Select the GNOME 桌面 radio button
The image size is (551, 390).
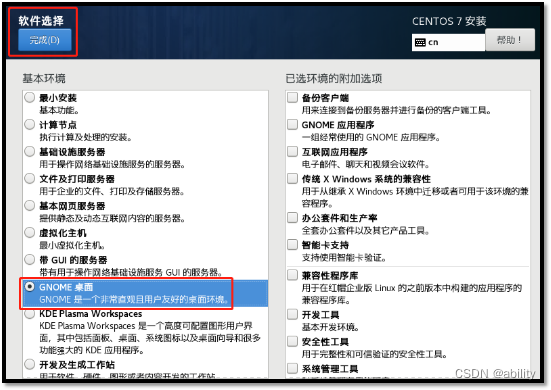pyautogui.click(x=30, y=287)
